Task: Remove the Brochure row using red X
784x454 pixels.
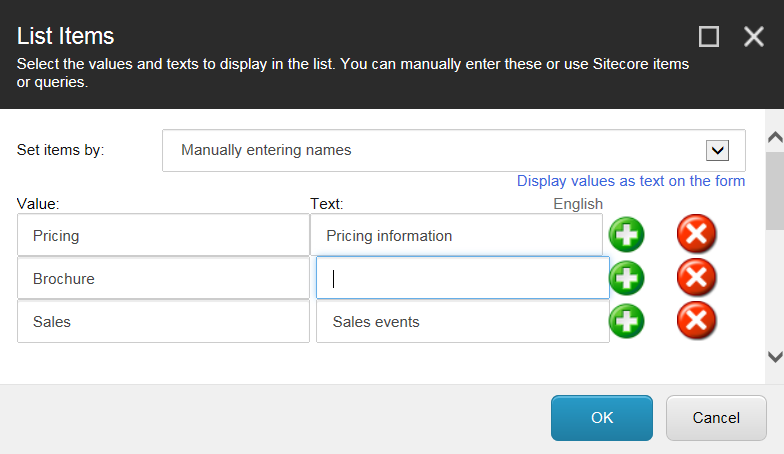Action: coord(697,277)
